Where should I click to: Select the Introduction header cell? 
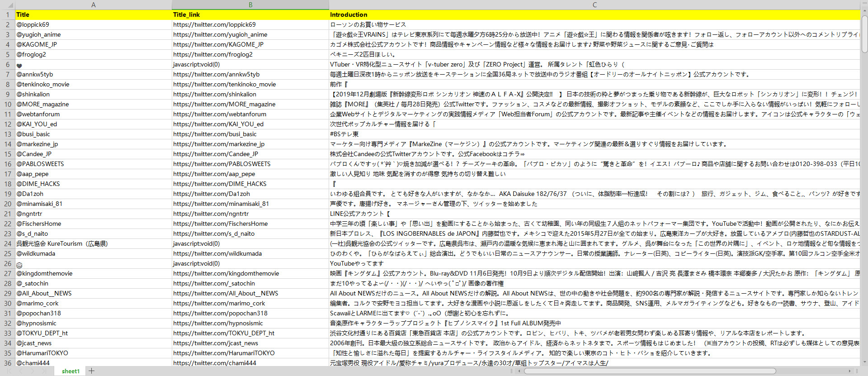pyautogui.click(x=594, y=14)
